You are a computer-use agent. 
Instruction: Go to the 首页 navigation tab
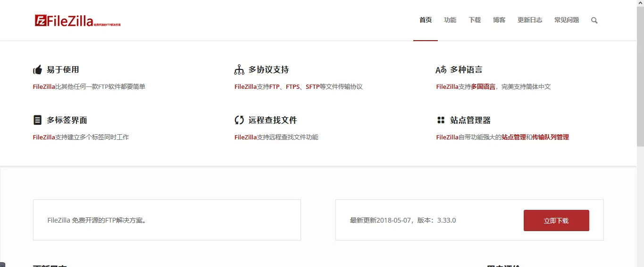(426, 20)
